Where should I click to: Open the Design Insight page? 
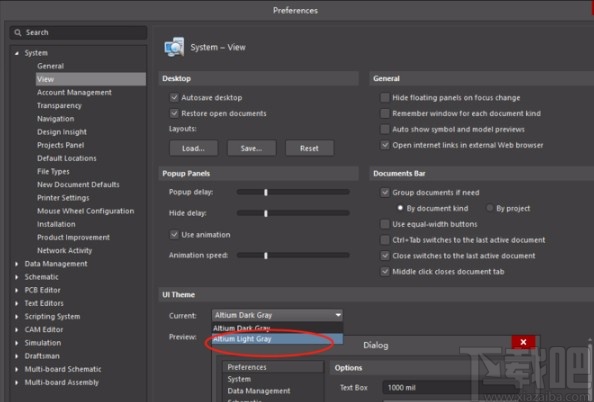pyautogui.click(x=62, y=132)
